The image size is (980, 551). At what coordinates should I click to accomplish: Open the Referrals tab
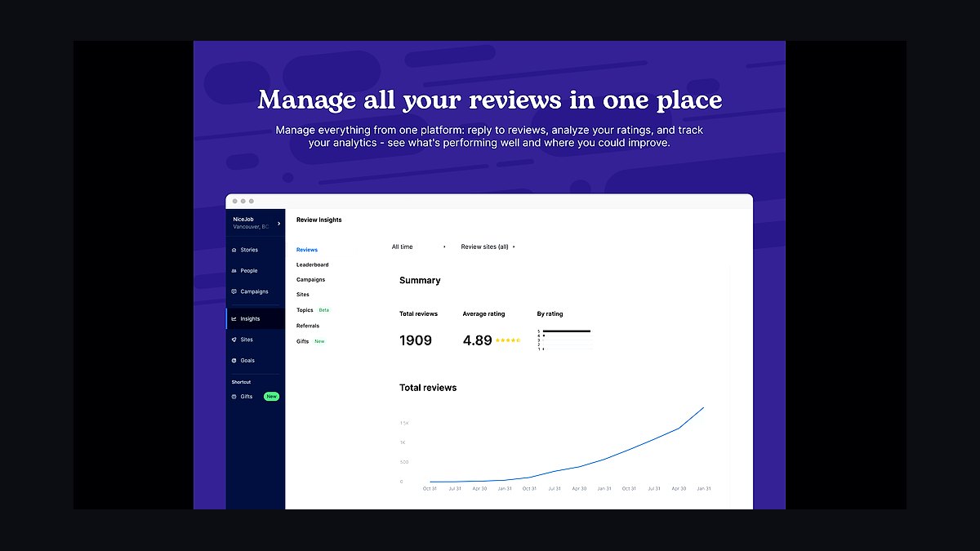pyautogui.click(x=308, y=326)
